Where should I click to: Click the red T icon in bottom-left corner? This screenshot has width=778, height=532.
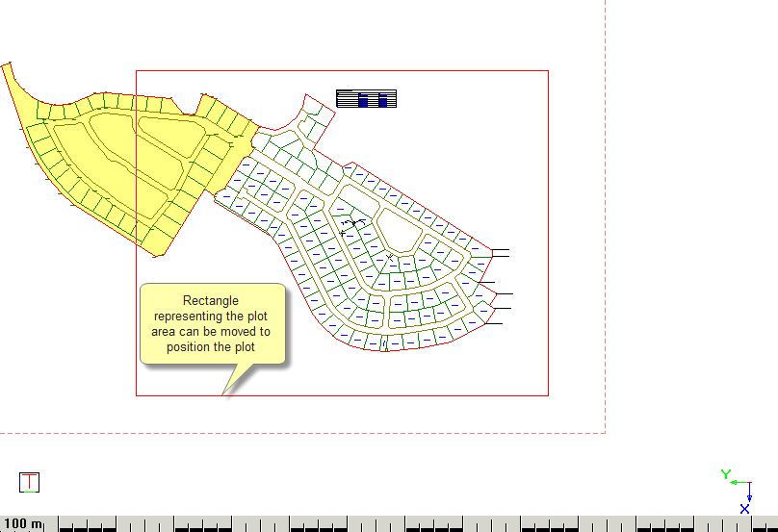(x=30, y=482)
